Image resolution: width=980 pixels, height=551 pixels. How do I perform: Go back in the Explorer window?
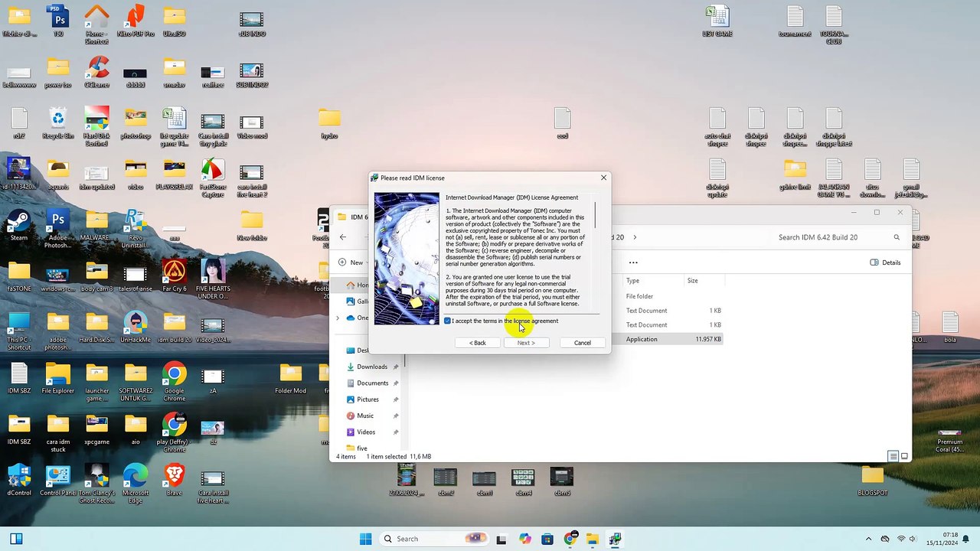coord(343,237)
